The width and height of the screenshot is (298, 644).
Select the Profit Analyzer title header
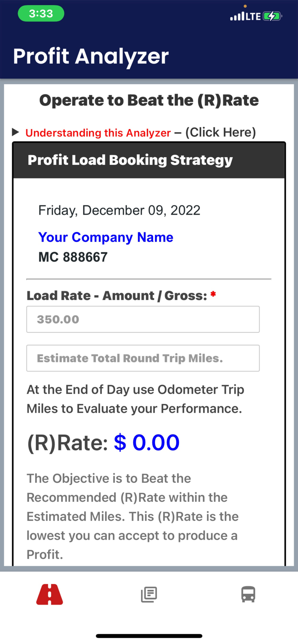(x=91, y=56)
